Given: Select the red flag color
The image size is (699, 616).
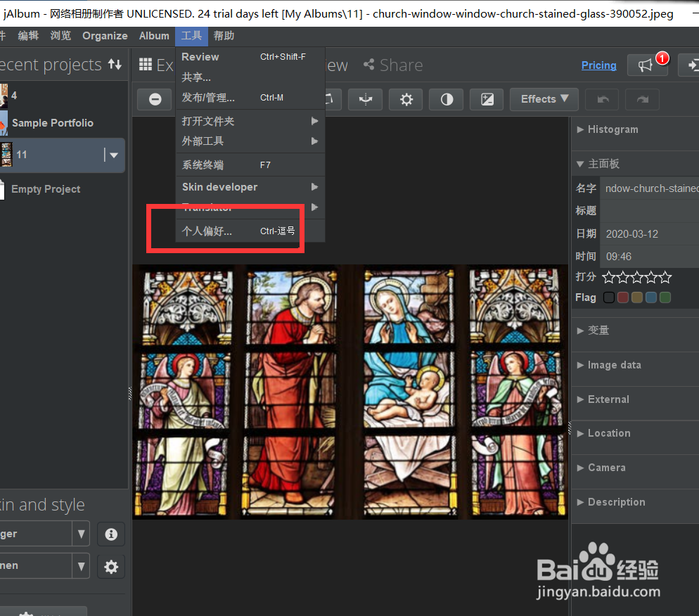Looking at the screenshot, I should tap(623, 297).
